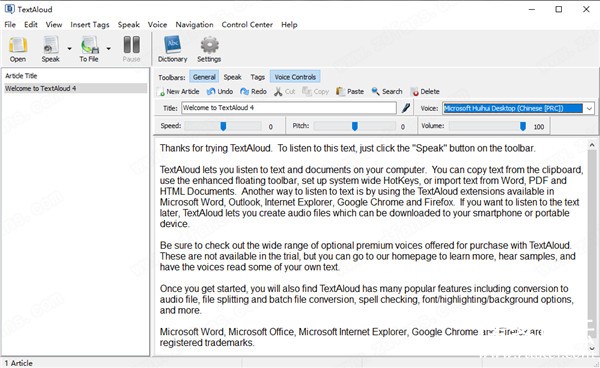
Task: Open the Control Center menu
Action: pos(247,24)
